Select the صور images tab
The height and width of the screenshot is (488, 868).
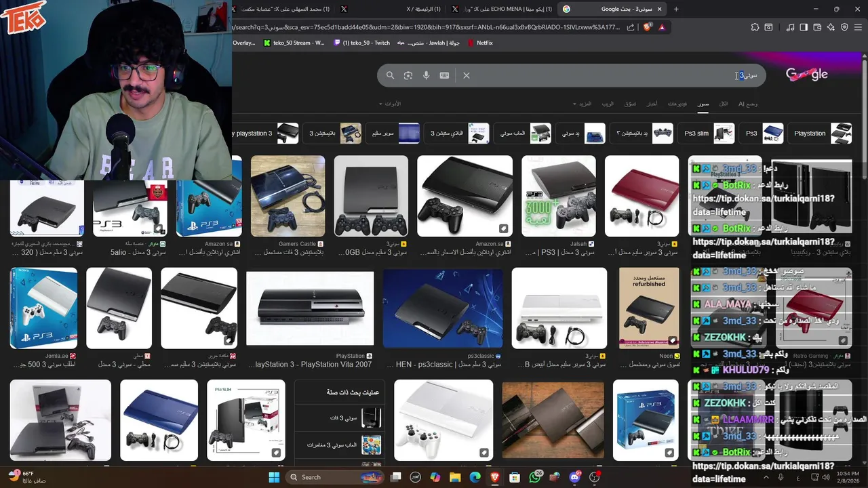coord(703,104)
